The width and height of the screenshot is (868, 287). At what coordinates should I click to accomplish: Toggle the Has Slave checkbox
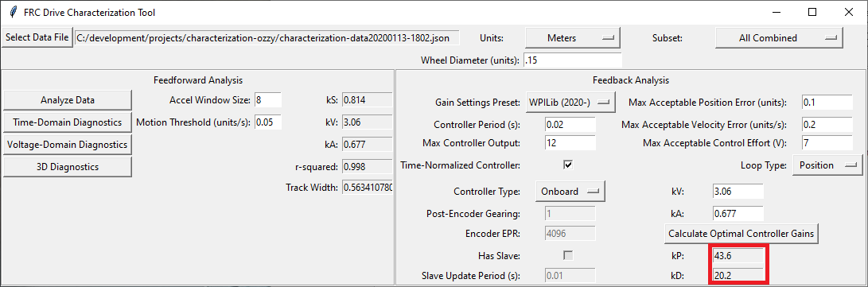568,255
